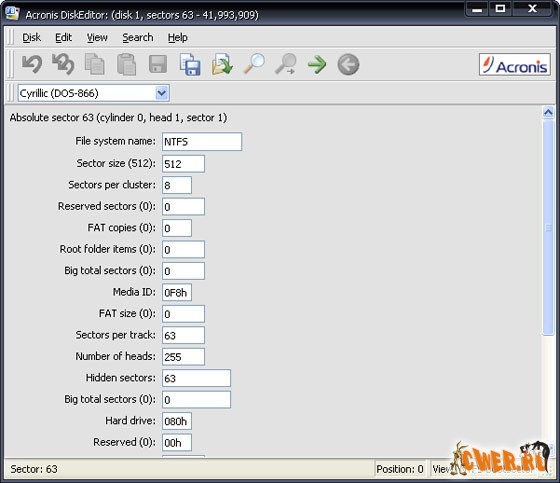Screen dimensions: 560x483
Task: Click the Undo All toolbar icon
Action: pos(63,64)
